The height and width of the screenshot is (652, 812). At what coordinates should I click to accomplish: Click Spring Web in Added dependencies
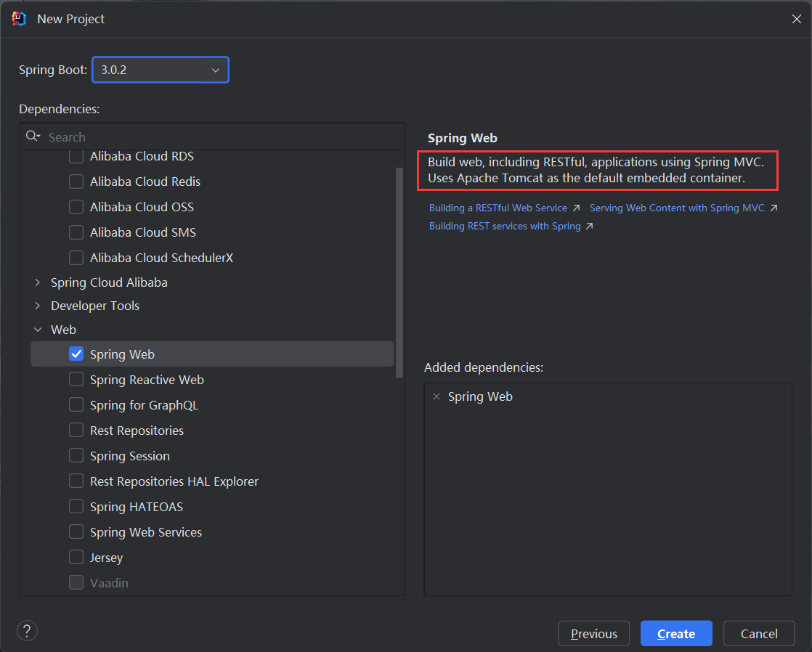click(480, 396)
